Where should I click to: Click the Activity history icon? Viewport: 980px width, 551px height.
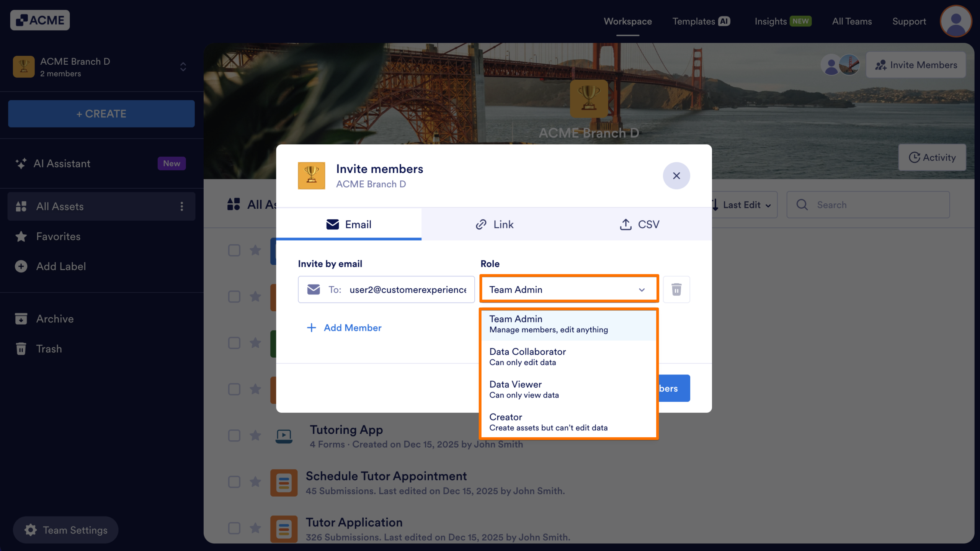point(915,157)
